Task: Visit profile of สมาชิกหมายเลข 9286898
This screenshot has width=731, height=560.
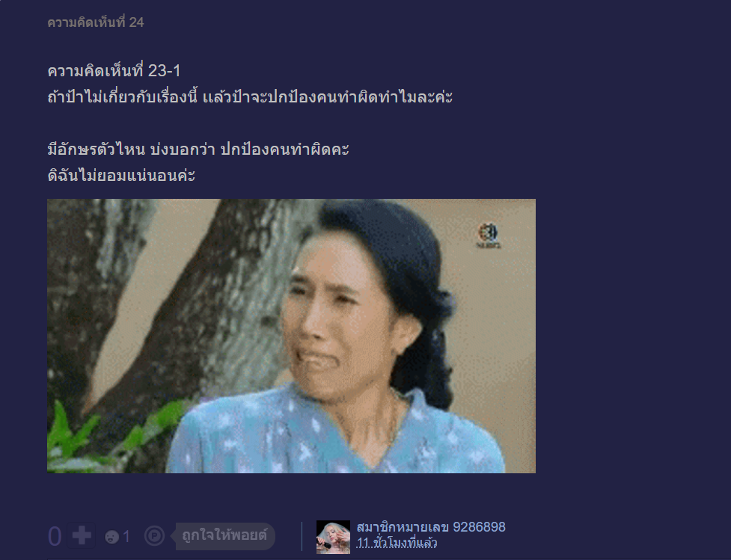Action: 431,527
